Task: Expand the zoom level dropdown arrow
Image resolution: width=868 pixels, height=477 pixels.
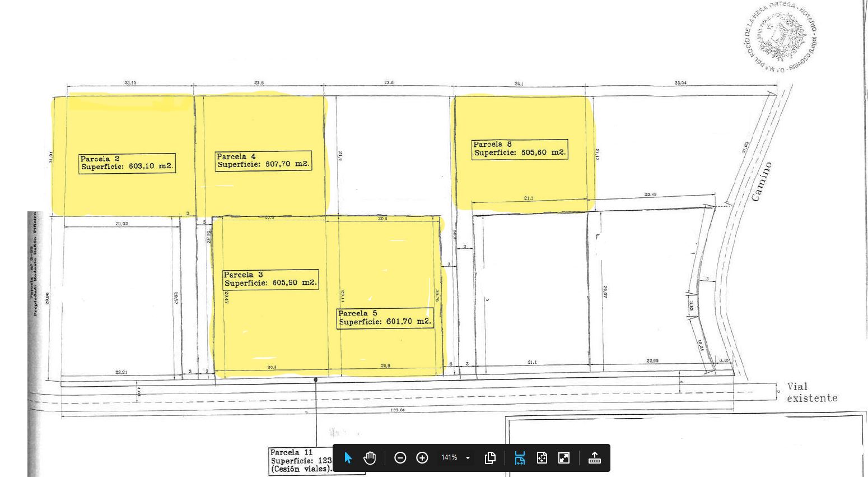Action: point(468,458)
